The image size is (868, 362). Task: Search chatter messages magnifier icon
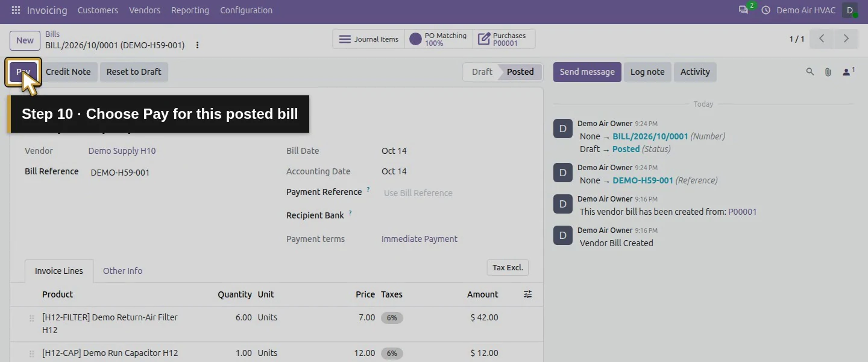810,72
